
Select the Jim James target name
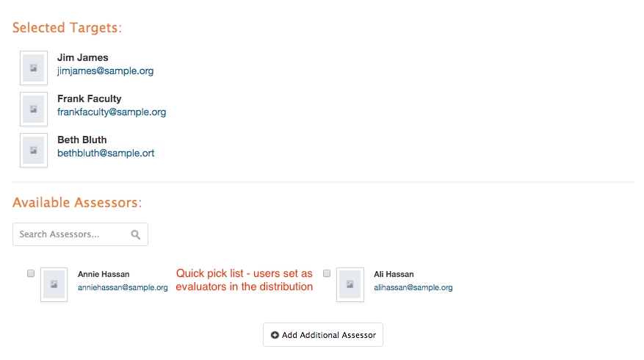pyautogui.click(x=82, y=57)
